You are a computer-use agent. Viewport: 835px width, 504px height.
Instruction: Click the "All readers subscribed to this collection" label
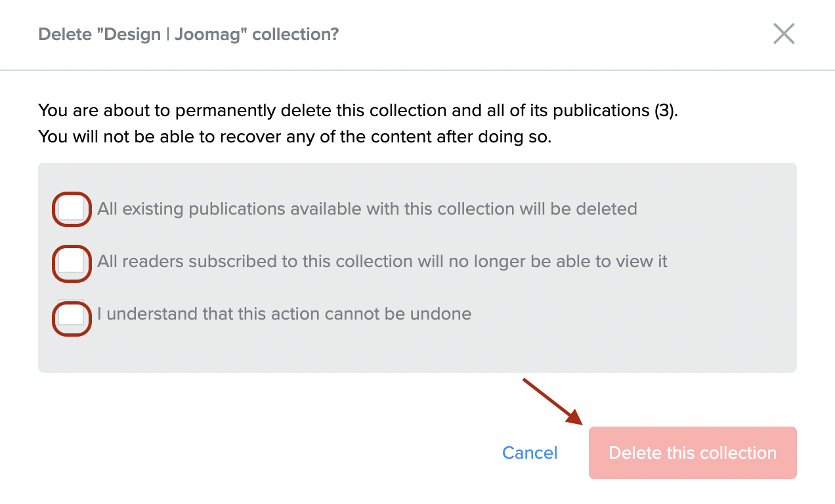pyautogui.click(x=382, y=262)
